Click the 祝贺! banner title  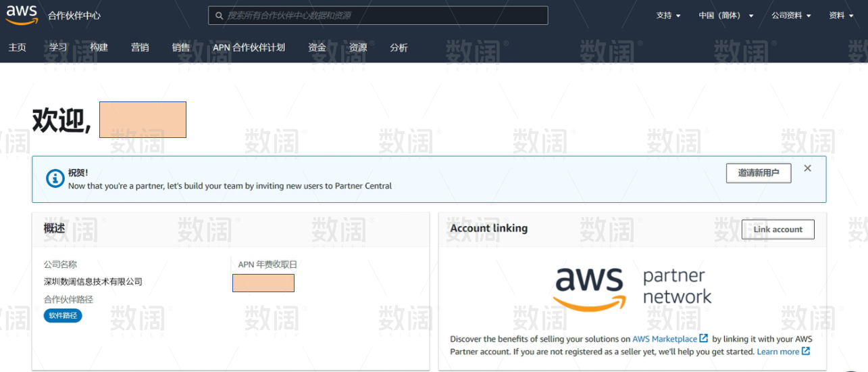(78, 173)
